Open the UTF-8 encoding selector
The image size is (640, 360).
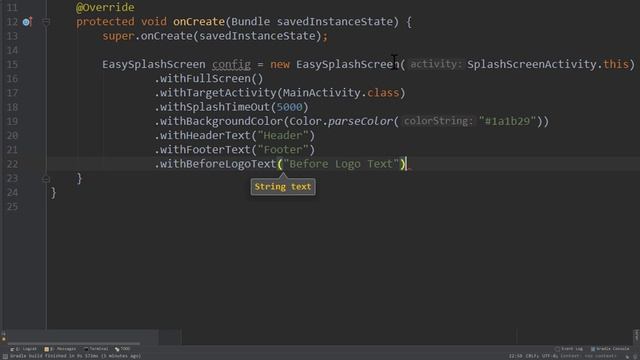(549, 356)
